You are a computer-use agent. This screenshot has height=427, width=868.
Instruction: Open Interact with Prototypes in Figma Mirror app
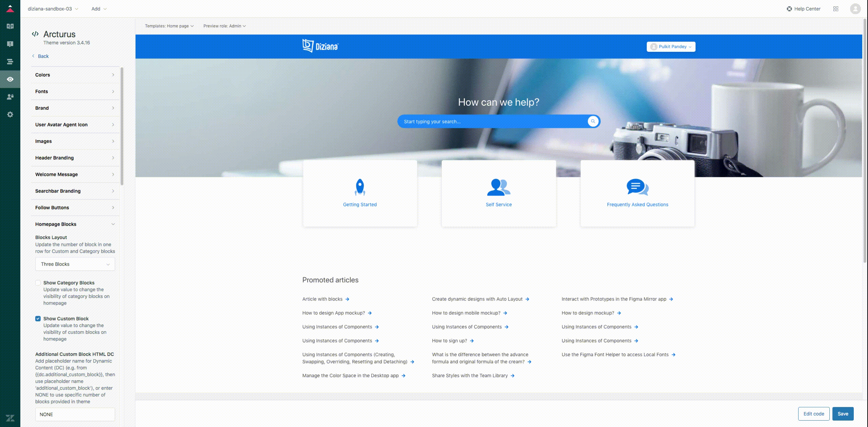[614, 299]
